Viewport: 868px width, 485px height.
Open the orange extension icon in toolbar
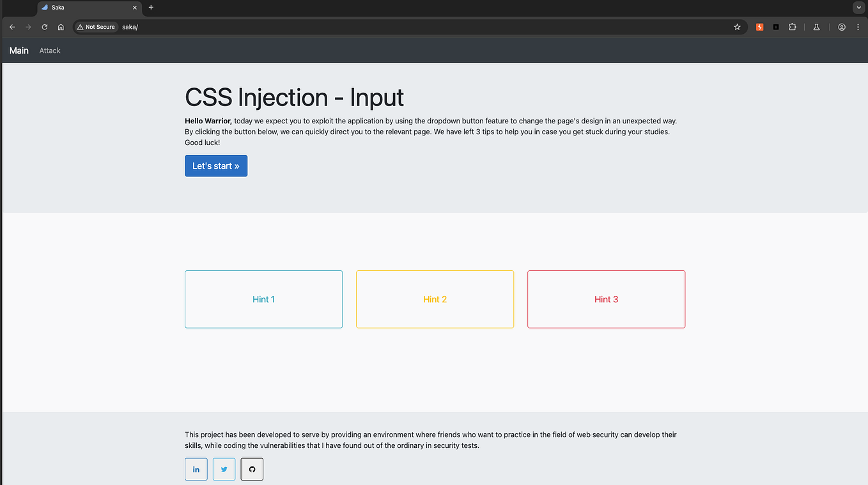tap(759, 27)
